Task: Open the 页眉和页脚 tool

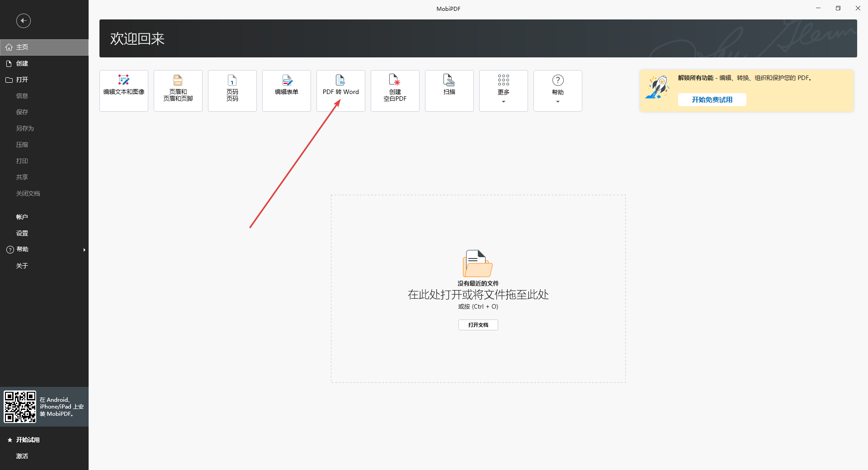Action: point(178,90)
